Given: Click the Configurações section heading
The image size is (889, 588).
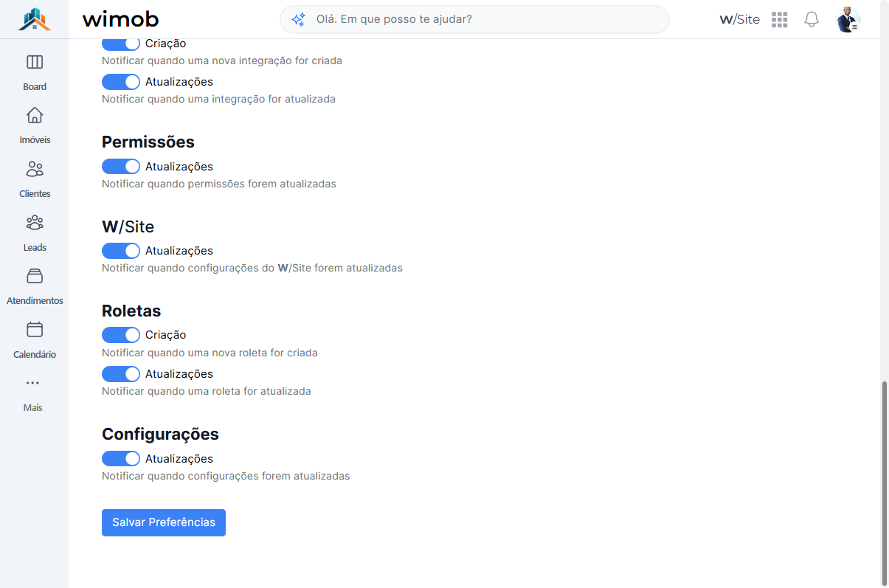Looking at the screenshot, I should pos(160,434).
